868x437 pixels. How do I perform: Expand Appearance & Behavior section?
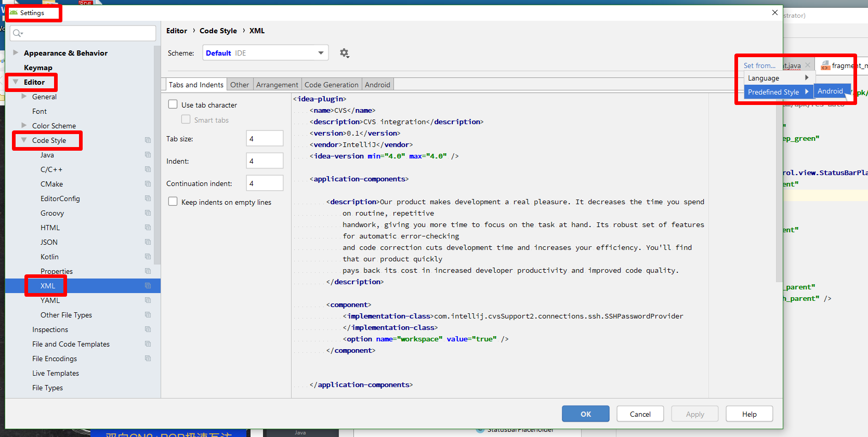[16, 52]
